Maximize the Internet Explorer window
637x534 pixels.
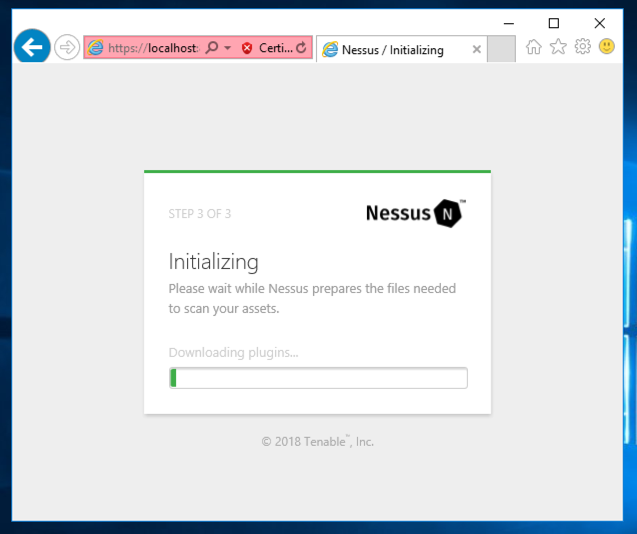coord(554,23)
